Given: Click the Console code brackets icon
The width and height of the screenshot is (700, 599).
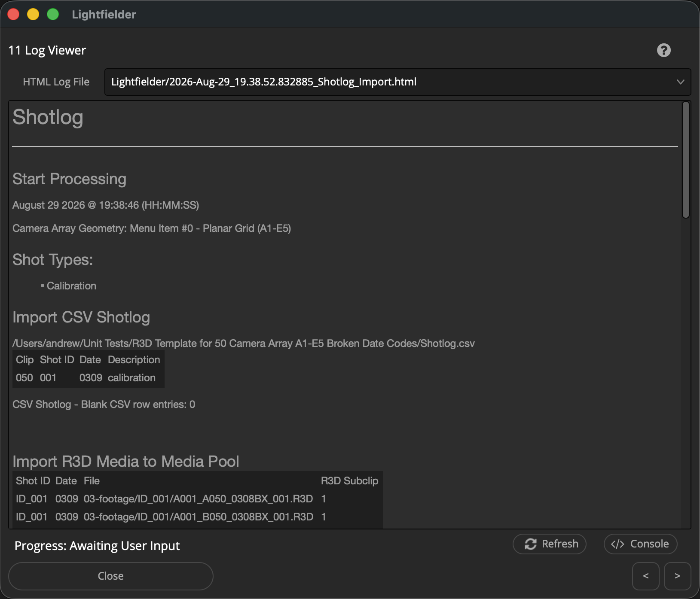Looking at the screenshot, I should tap(617, 544).
